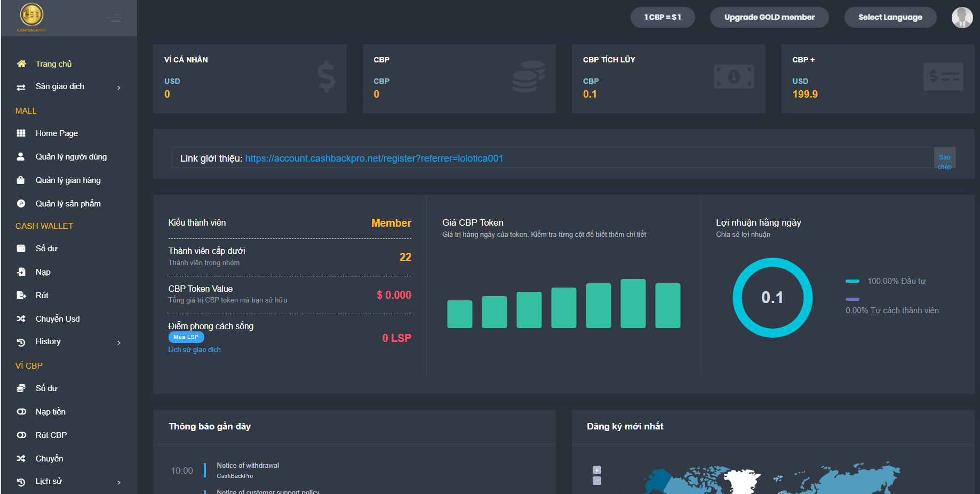Toggle the sidebar hamburger menu
Screen dimensions: 980x494
point(114,18)
